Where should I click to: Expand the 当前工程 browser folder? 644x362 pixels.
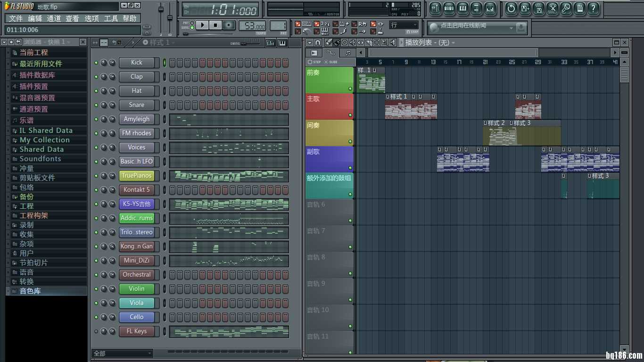[x=47, y=52]
